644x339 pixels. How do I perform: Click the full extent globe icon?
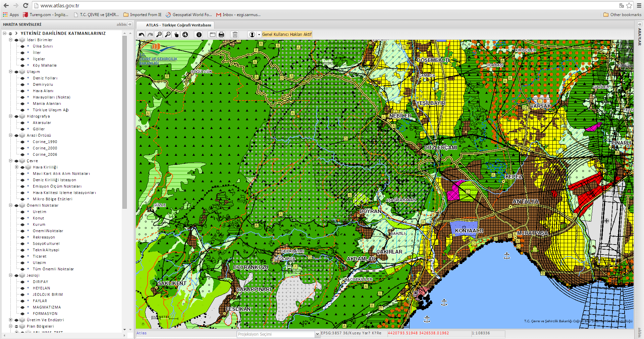pyautogui.click(x=185, y=35)
